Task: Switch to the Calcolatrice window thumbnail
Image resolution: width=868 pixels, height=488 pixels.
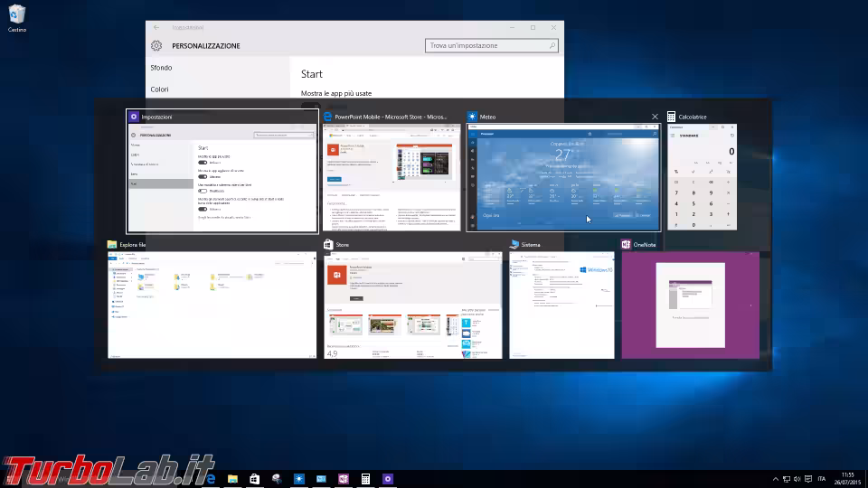Action: (x=702, y=177)
